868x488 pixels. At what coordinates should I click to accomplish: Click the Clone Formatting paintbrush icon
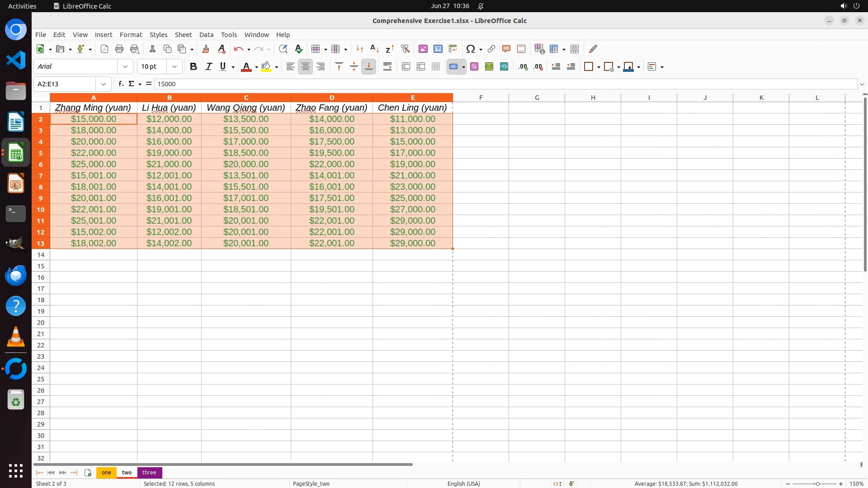click(206, 49)
